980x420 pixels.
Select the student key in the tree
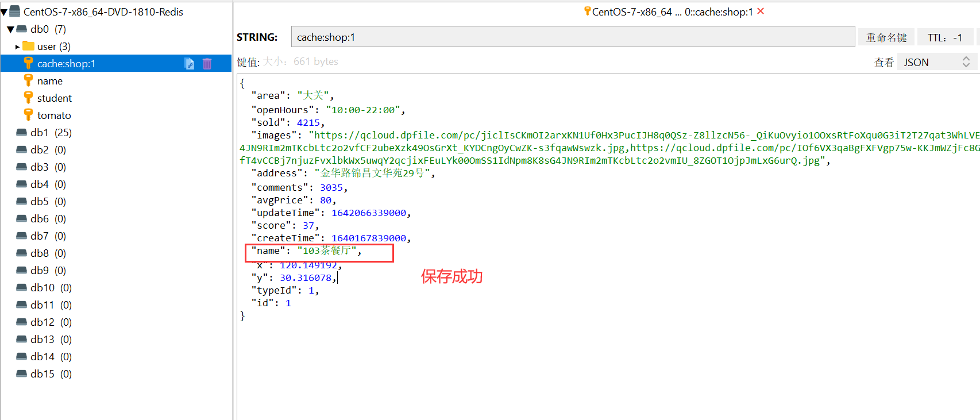[55, 98]
